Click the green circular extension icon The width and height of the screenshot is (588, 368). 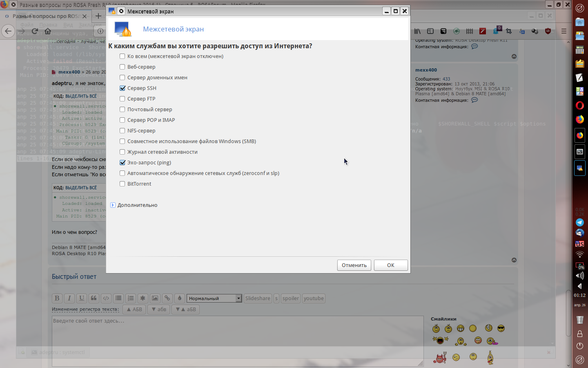tap(457, 31)
